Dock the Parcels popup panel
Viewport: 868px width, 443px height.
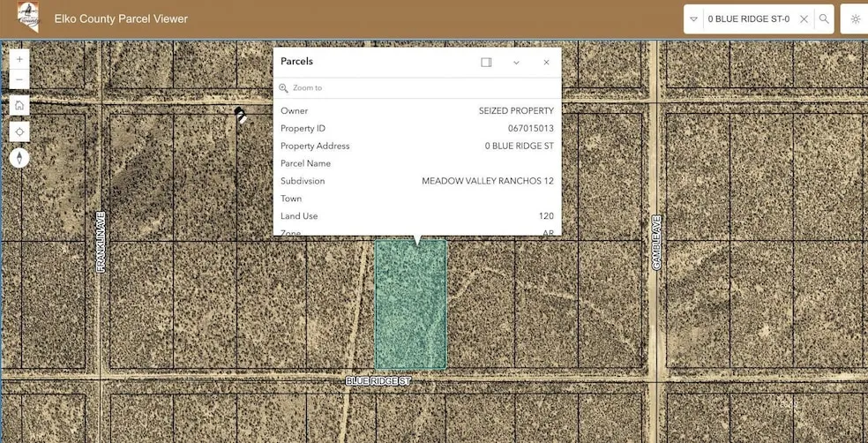coord(486,62)
